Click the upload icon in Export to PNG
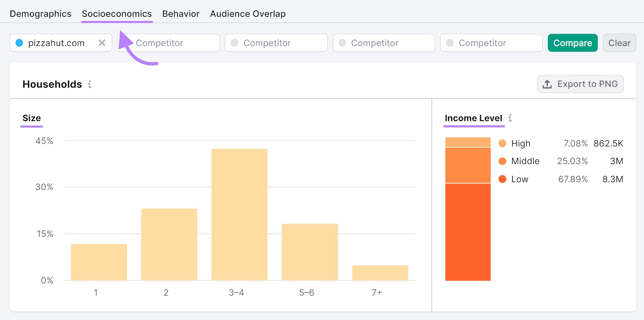The image size is (644, 320). (x=547, y=84)
